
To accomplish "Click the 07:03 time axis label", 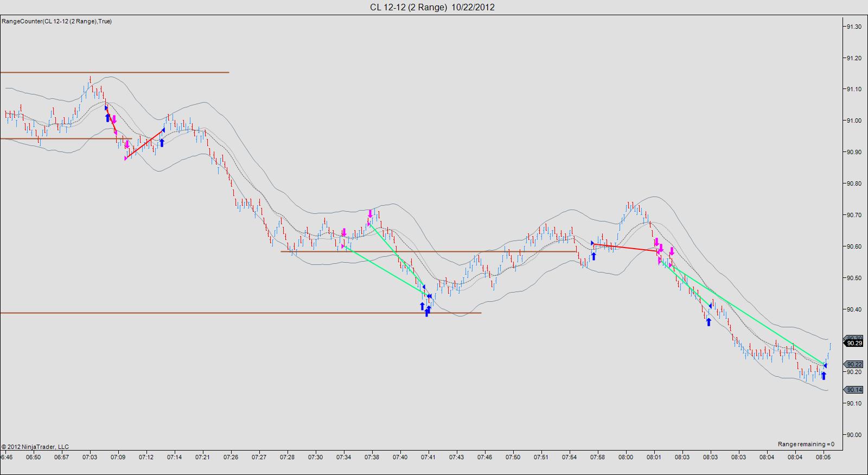I will (x=90, y=458).
